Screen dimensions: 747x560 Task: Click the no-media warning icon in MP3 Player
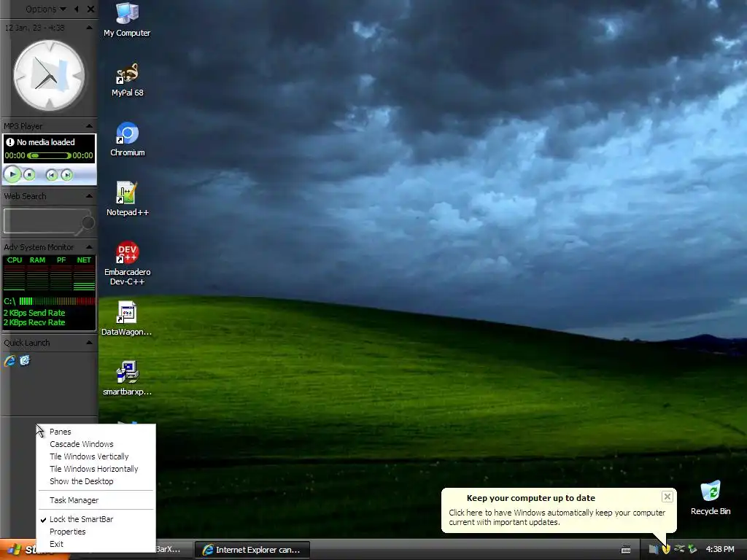click(10, 142)
